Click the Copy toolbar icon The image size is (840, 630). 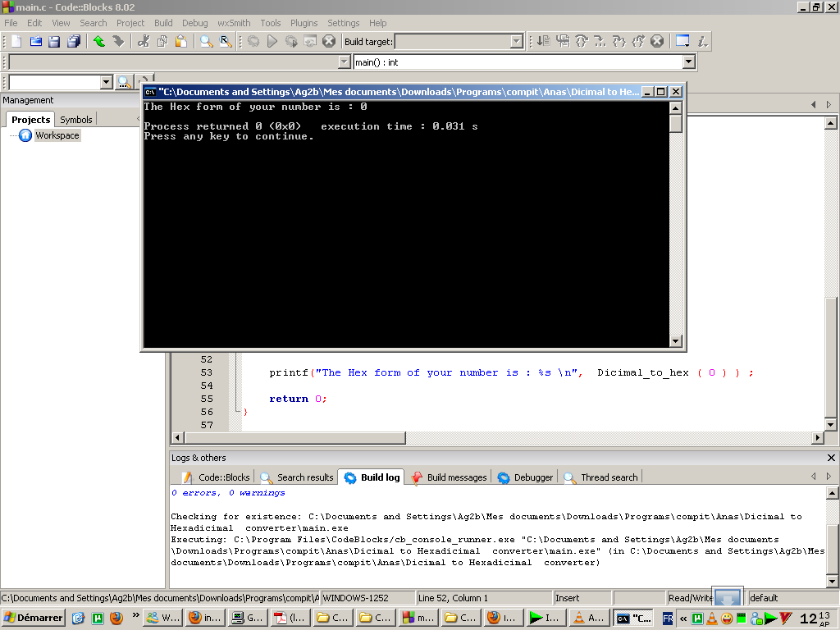coord(162,41)
